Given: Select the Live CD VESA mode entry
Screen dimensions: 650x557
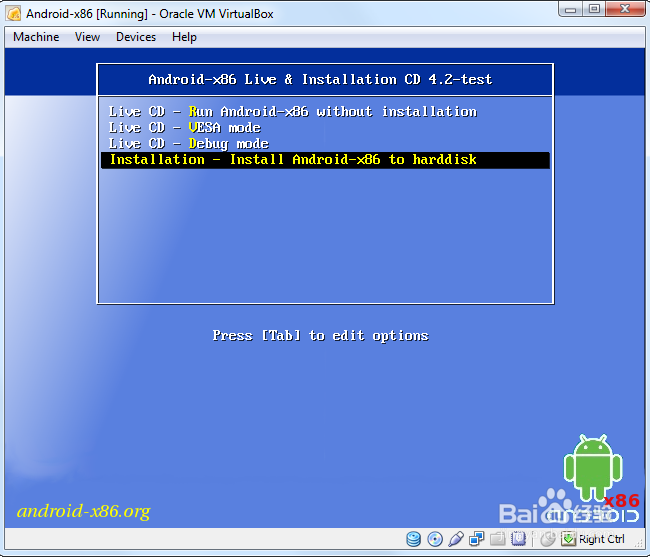Looking at the screenshot, I should (x=325, y=128).
